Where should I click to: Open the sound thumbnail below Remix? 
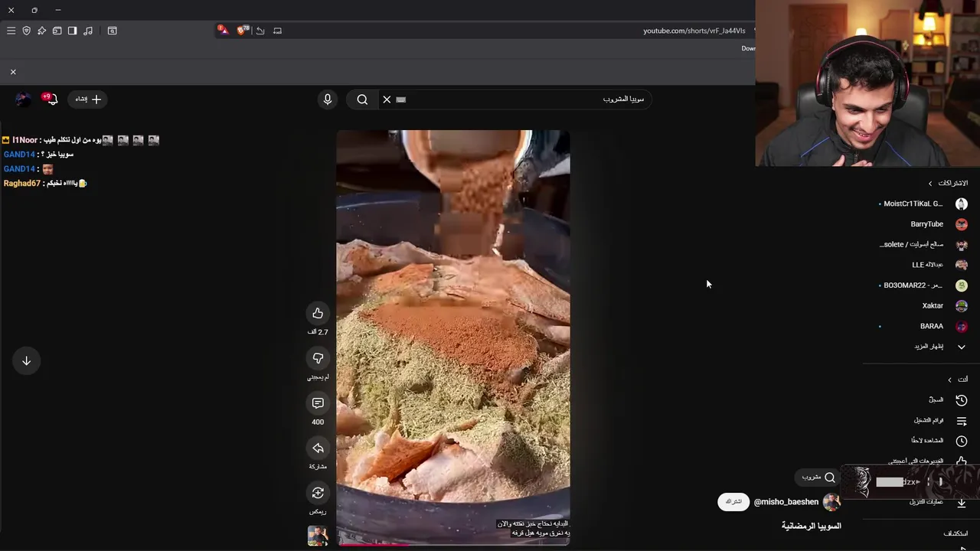[x=318, y=536]
